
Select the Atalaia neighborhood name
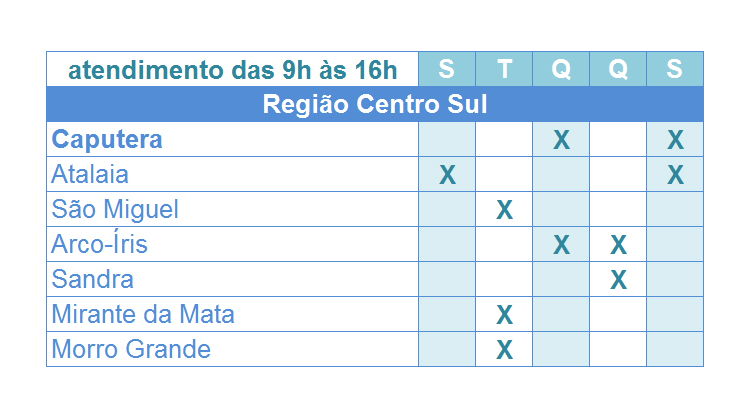(90, 174)
